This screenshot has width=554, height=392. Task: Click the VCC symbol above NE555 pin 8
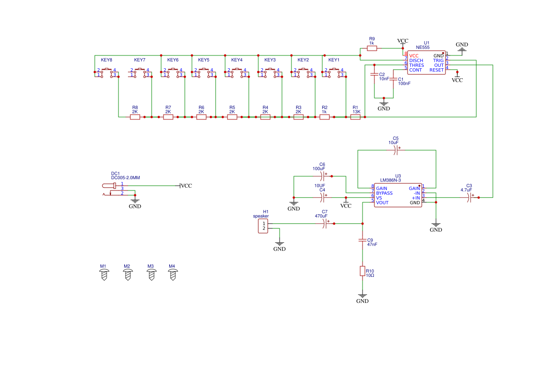[403, 42]
